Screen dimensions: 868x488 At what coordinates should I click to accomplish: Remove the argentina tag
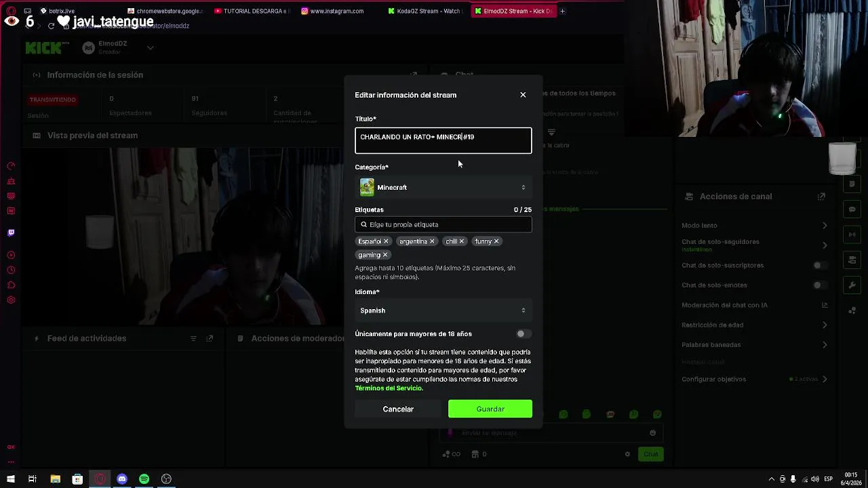click(432, 241)
